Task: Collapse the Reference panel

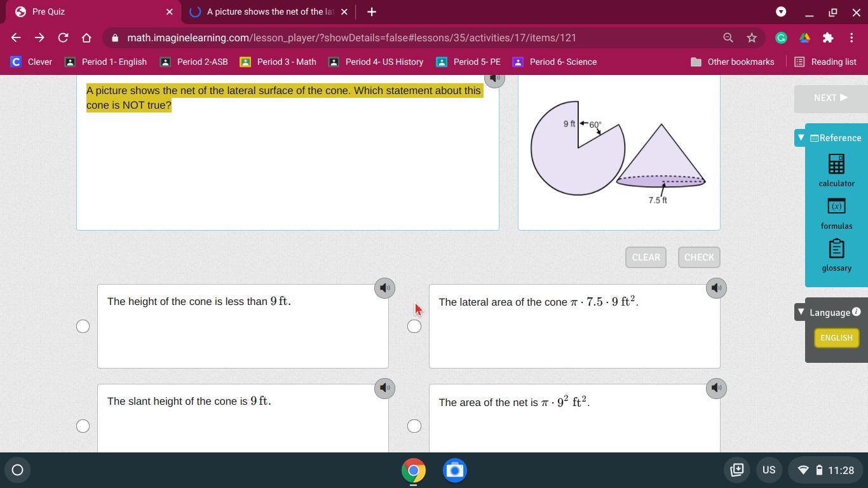Action: click(x=801, y=138)
